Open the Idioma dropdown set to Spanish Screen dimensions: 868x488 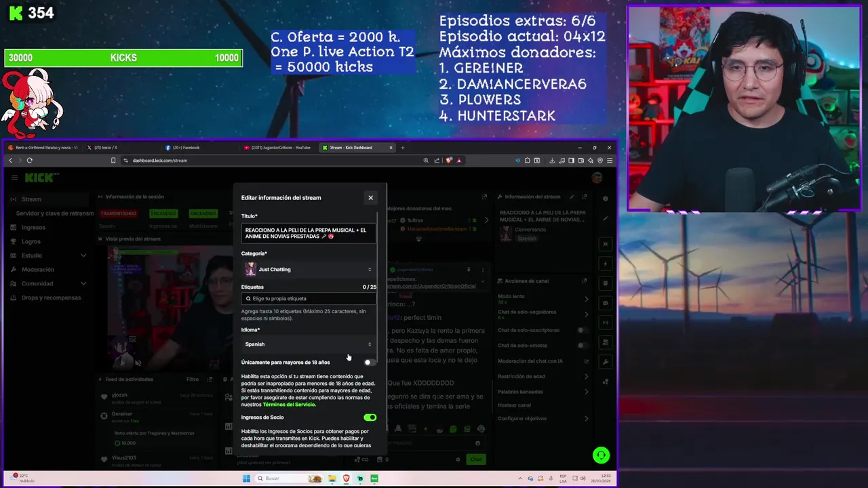click(308, 344)
